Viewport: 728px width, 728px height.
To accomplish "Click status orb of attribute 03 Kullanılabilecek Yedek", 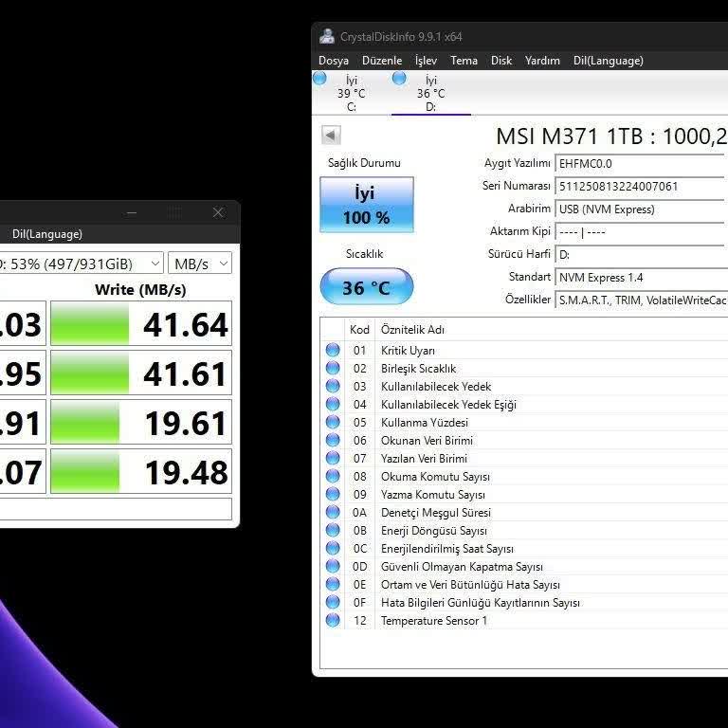I will 333,386.
